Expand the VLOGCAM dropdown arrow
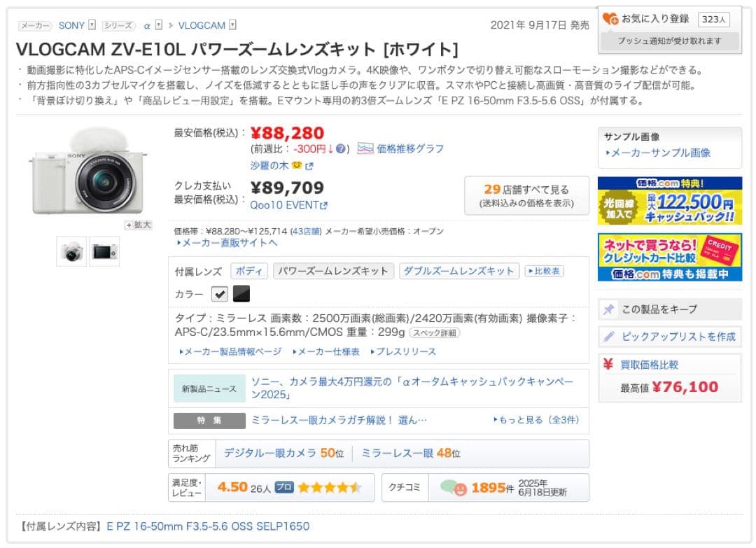 click(x=232, y=25)
